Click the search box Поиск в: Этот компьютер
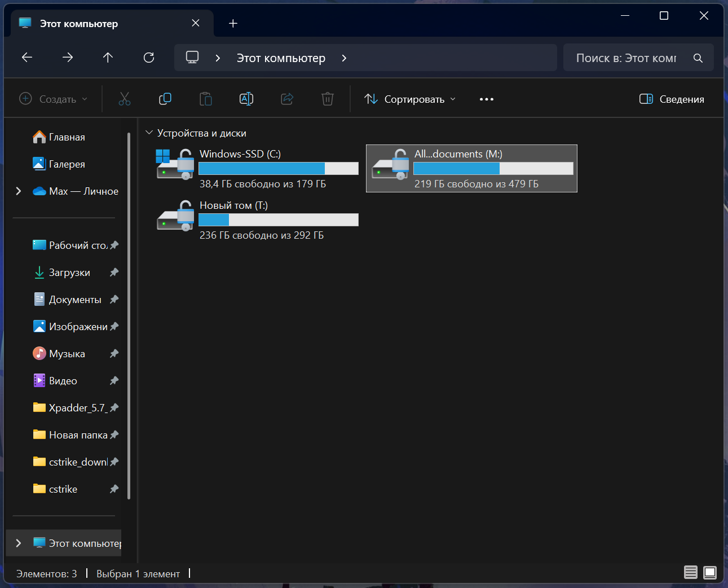 (x=626, y=58)
